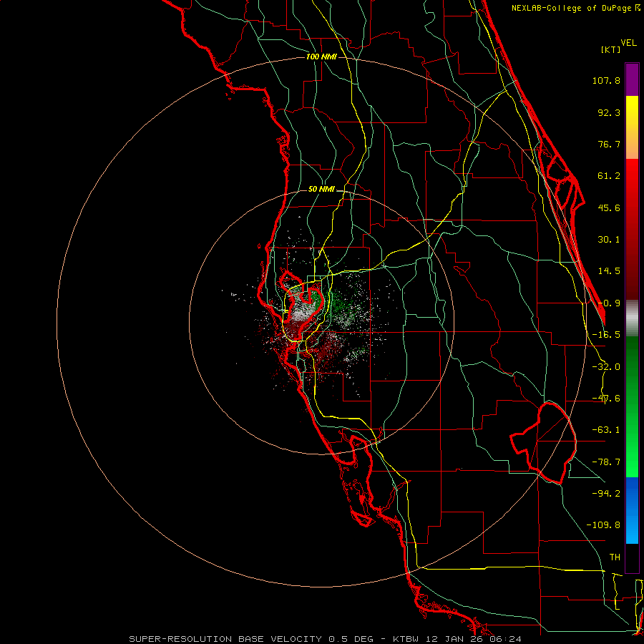Click the purple segment of the color bar

[x=632, y=80]
